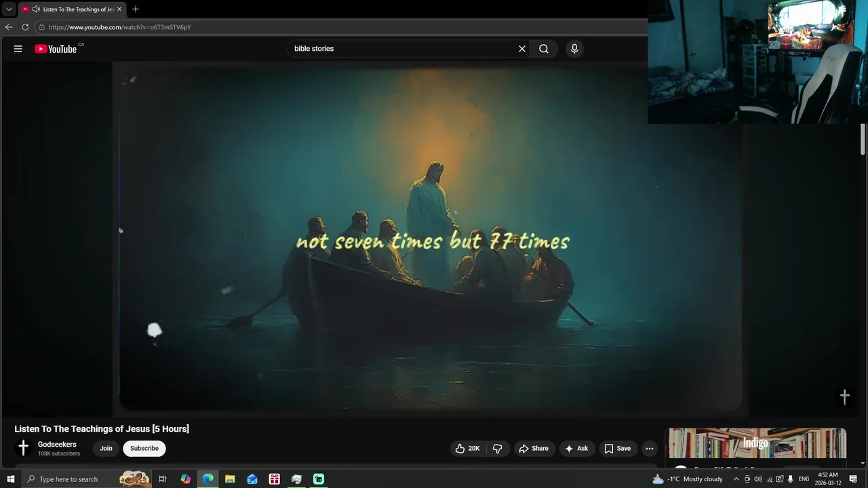Show hidden tray icons chevron
Viewport: 868px width, 488px height.
coord(736,479)
